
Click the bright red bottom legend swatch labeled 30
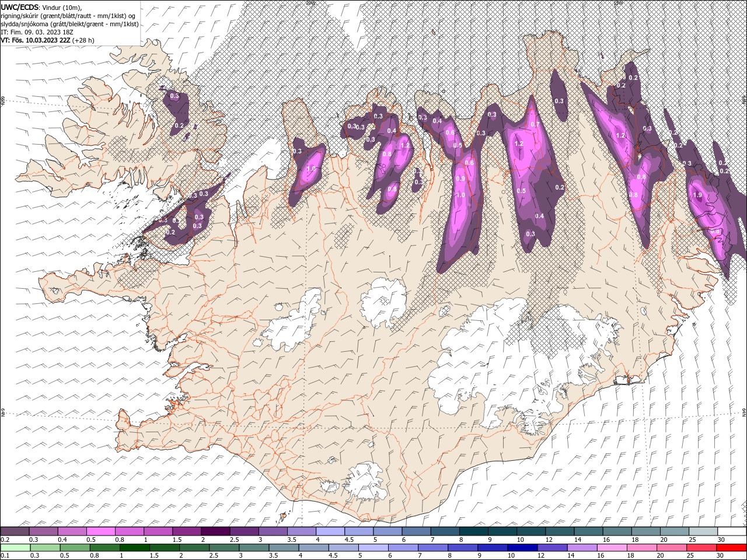point(732,548)
